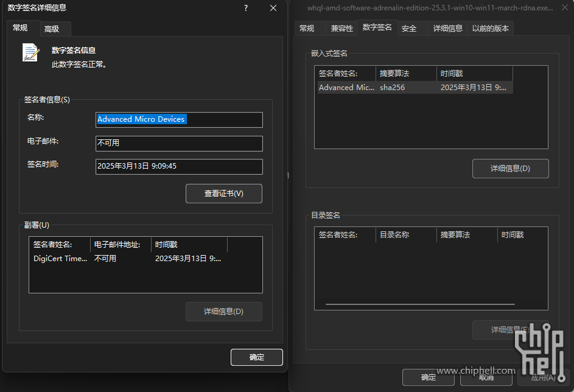Switch to the 兼容性 tab
574x392 pixels.
(x=342, y=29)
